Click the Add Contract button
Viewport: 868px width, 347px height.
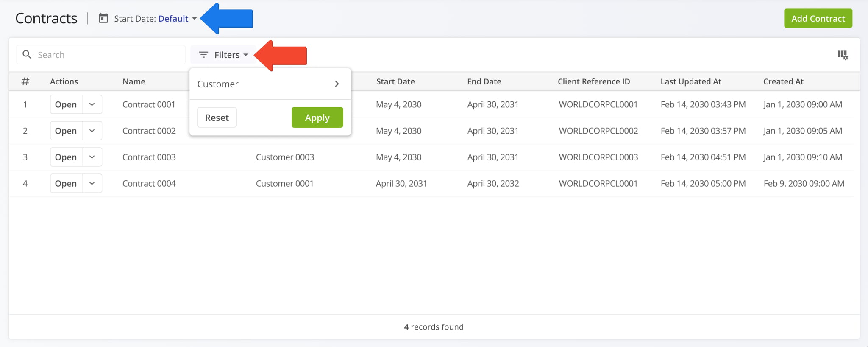[x=818, y=19]
